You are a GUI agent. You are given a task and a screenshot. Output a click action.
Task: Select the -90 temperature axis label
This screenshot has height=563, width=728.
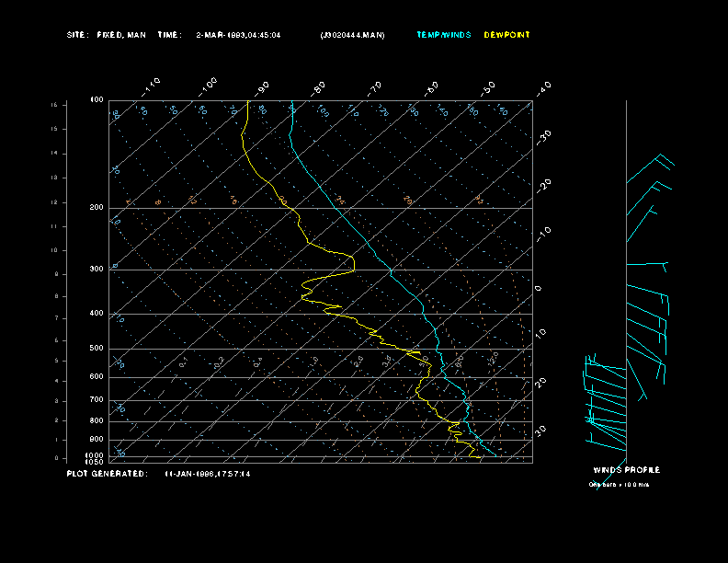coord(263,87)
